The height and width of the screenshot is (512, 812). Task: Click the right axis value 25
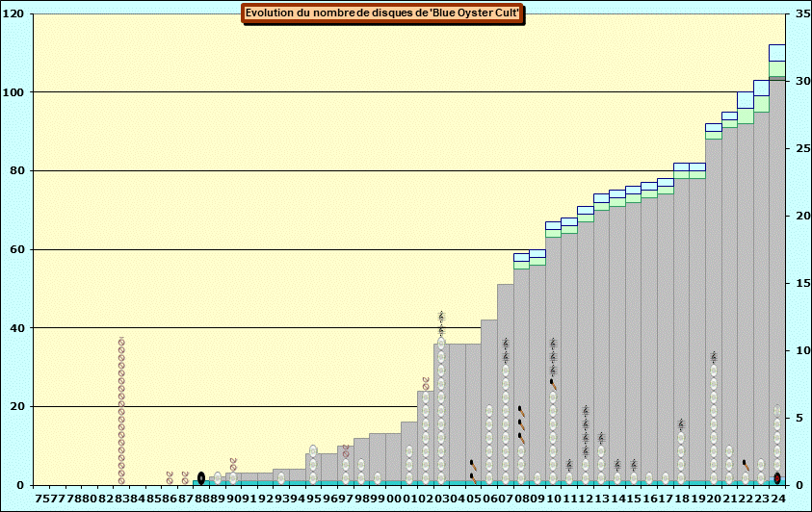(803, 148)
